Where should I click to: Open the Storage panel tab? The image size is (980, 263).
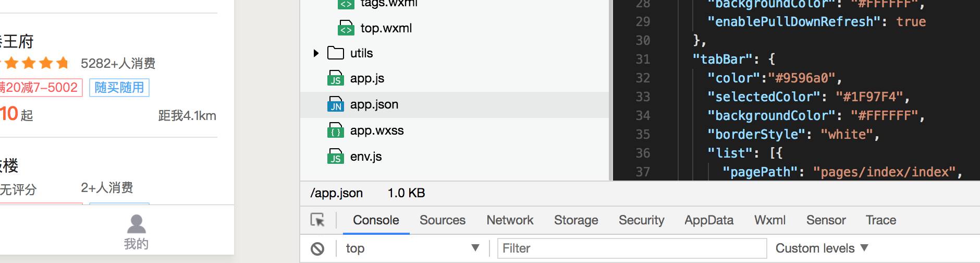576,220
